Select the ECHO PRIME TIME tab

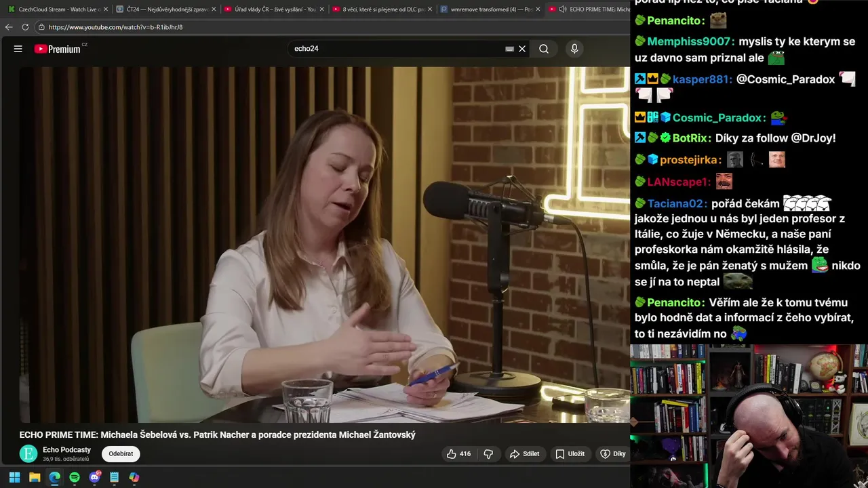[590, 9]
